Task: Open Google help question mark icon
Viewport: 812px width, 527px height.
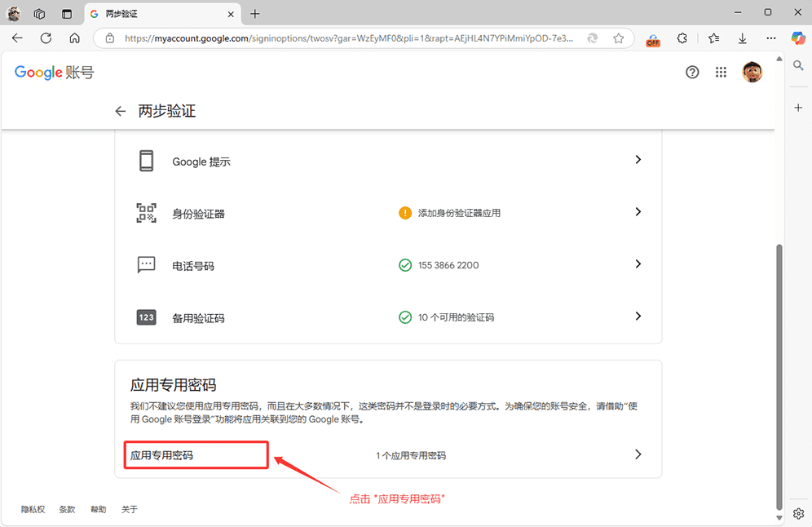Action: [x=692, y=72]
